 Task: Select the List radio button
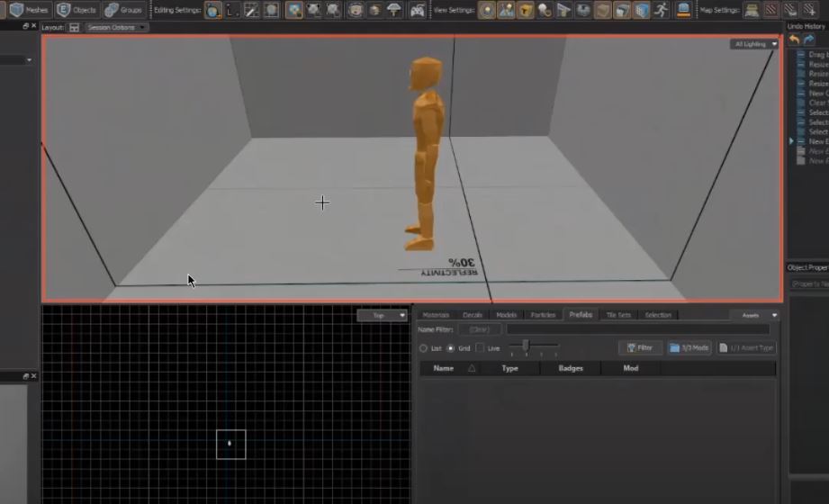(x=423, y=348)
